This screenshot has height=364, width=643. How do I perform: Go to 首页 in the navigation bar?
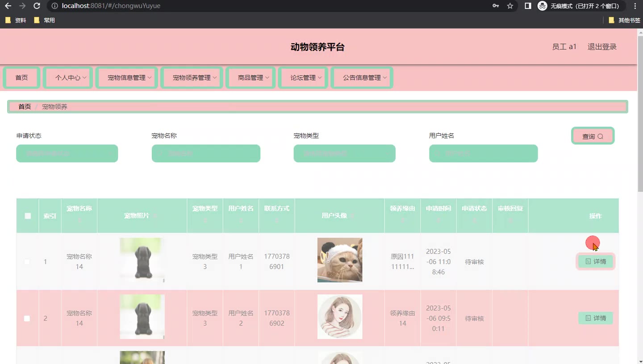pos(21,78)
